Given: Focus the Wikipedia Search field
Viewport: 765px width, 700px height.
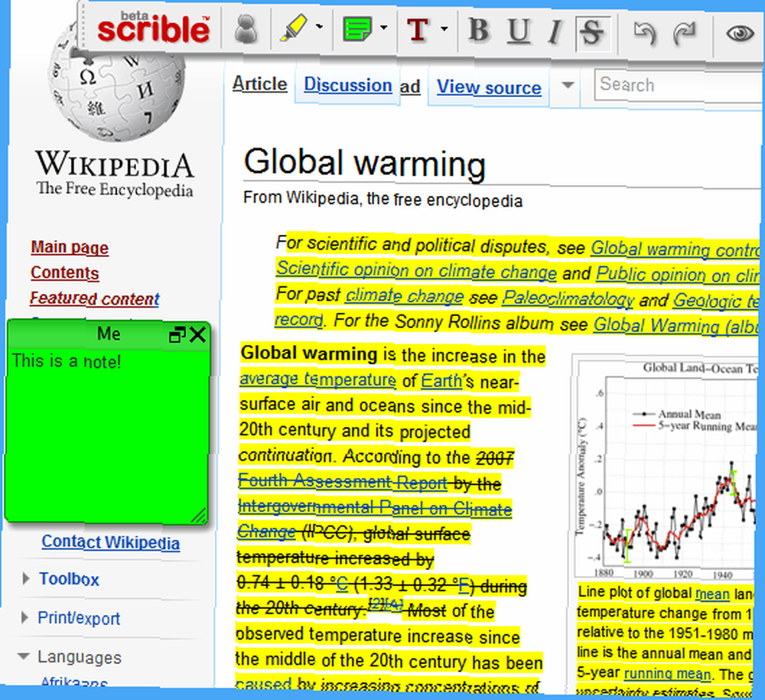Looking at the screenshot, I should (678, 85).
